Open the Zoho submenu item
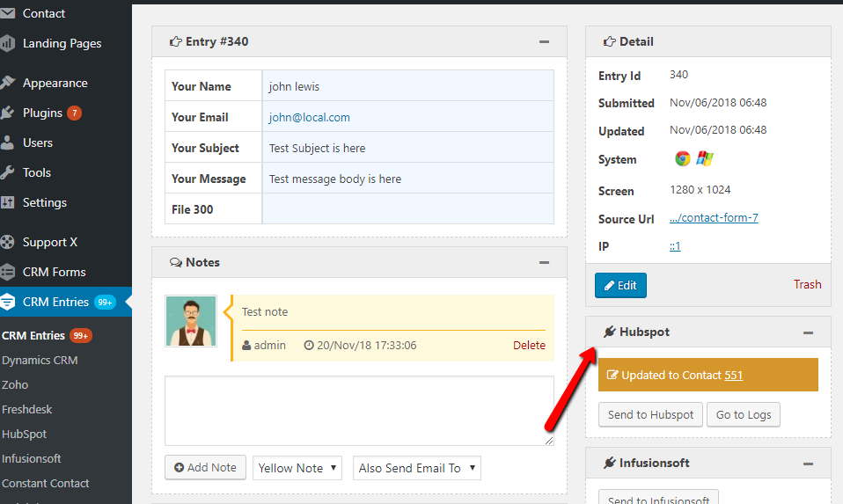This screenshot has width=843, height=504. pos(15,384)
